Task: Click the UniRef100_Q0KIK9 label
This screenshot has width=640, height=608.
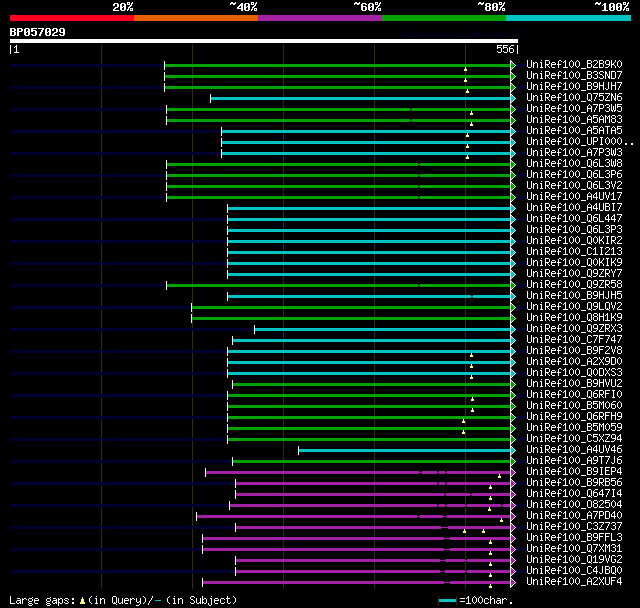Action: pyautogui.click(x=574, y=263)
